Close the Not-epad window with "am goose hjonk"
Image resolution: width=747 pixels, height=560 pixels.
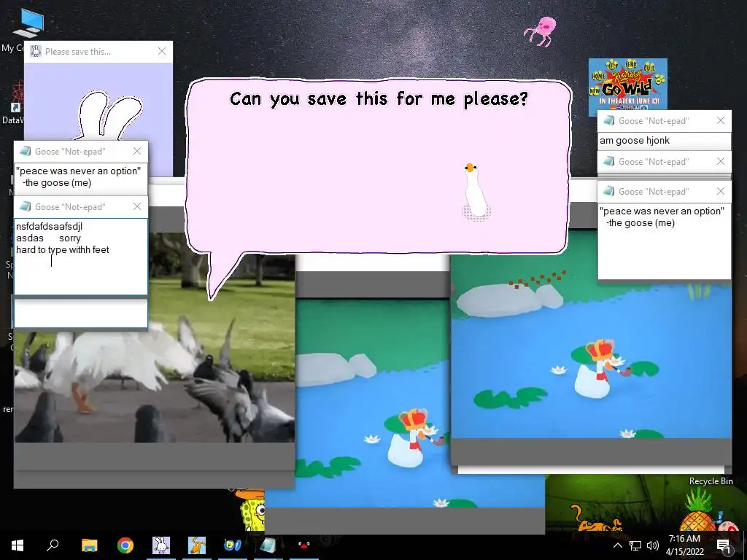pyautogui.click(x=721, y=120)
